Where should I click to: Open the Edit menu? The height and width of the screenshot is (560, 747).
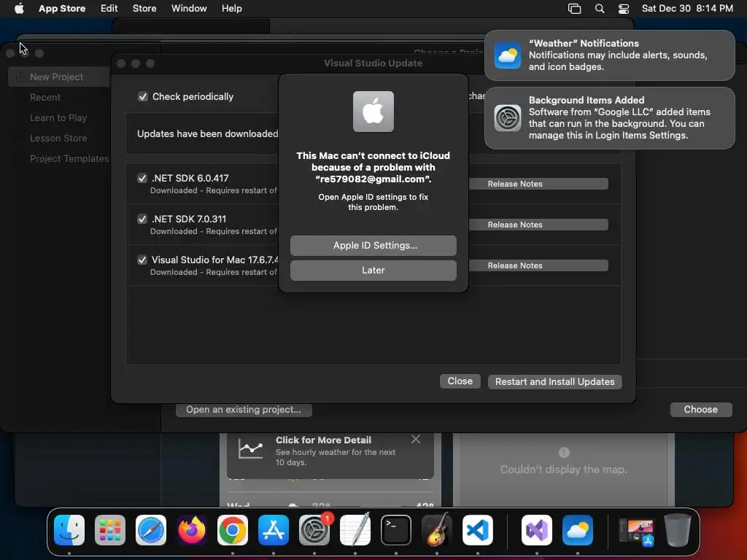[109, 9]
